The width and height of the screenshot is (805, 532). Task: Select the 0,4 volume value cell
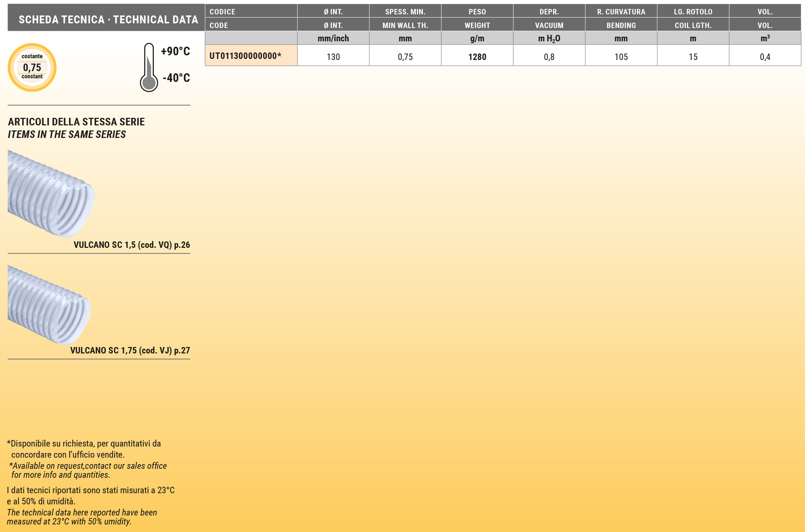(765, 57)
